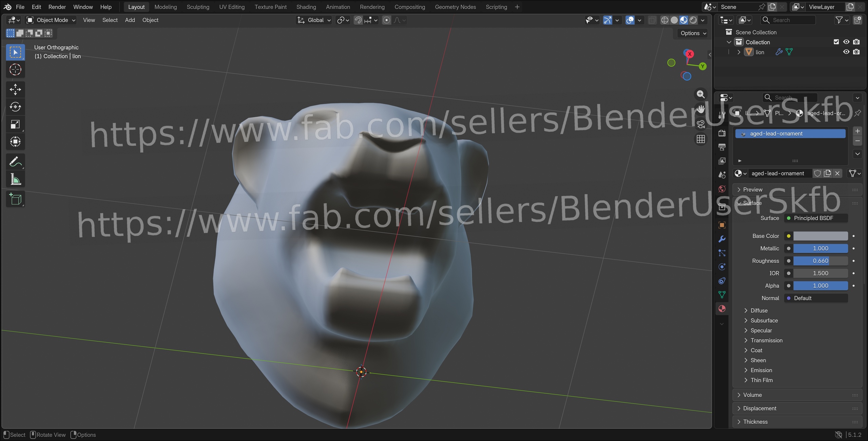Open the Render properties tab

coord(722,133)
